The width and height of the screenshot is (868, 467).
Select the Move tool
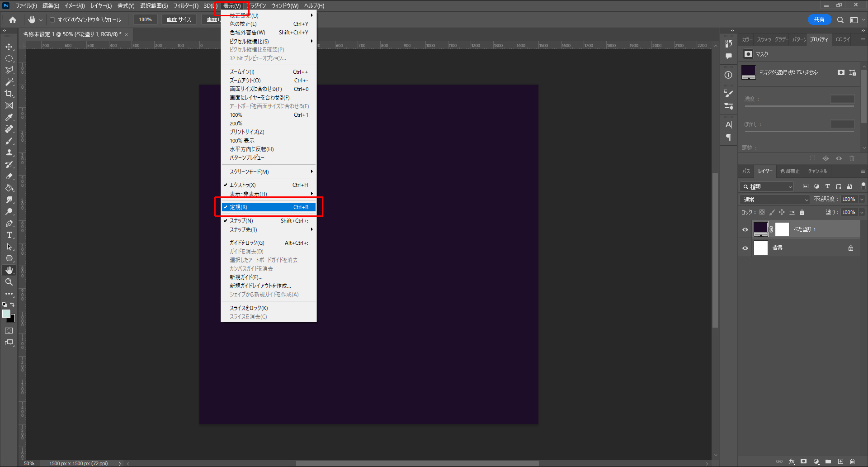(x=9, y=47)
